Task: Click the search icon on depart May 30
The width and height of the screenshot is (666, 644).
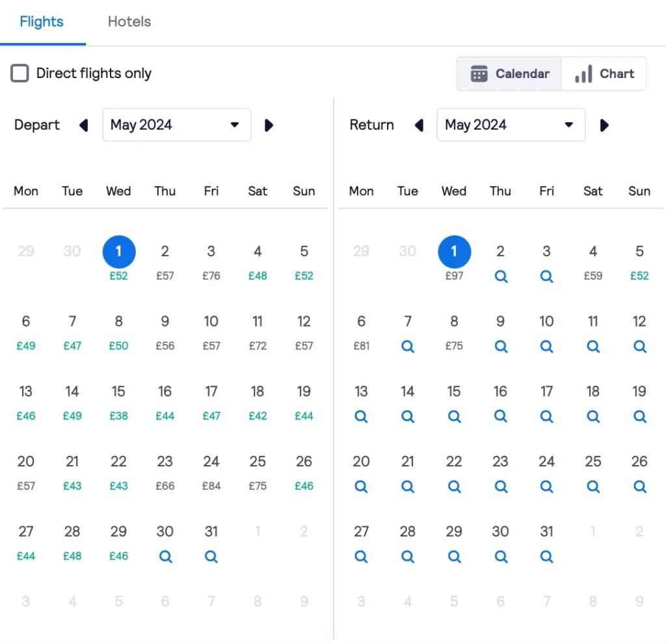Action: pos(165,556)
